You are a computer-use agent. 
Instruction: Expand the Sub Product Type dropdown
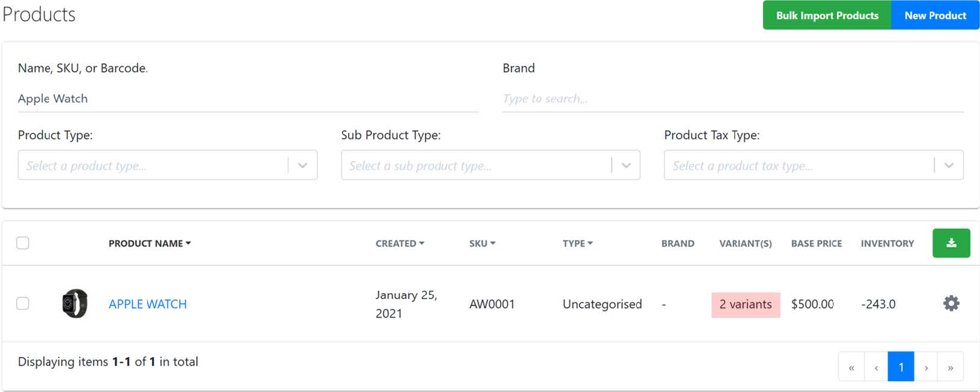490,165
